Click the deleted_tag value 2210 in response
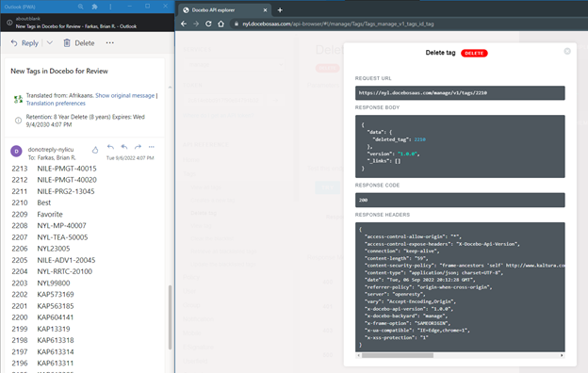 [x=419, y=139]
